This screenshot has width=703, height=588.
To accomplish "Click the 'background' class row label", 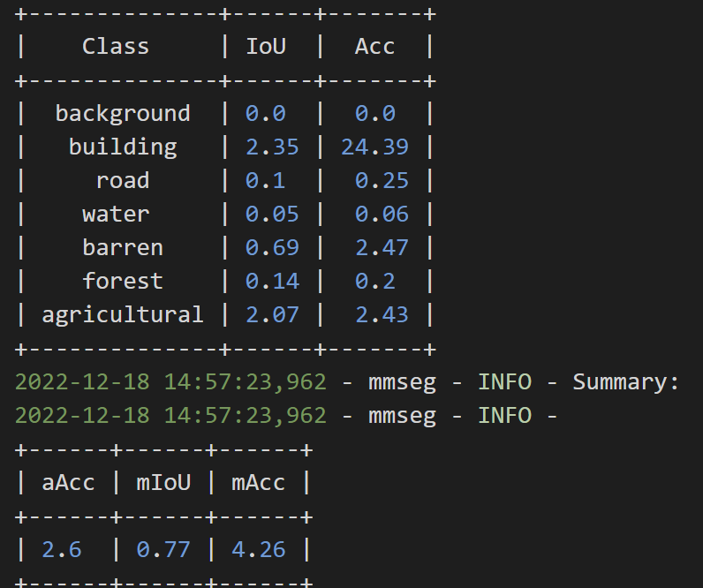I will click(x=123, y=114).
